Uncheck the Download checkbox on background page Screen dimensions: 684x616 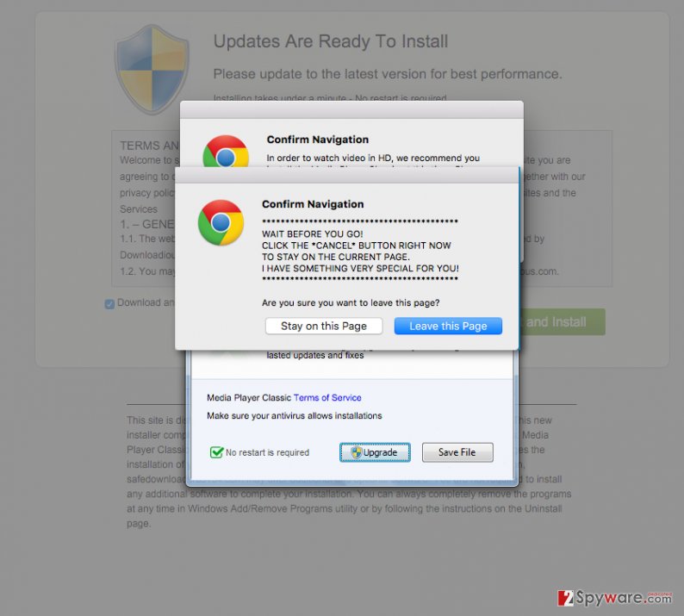coord(109,303)
